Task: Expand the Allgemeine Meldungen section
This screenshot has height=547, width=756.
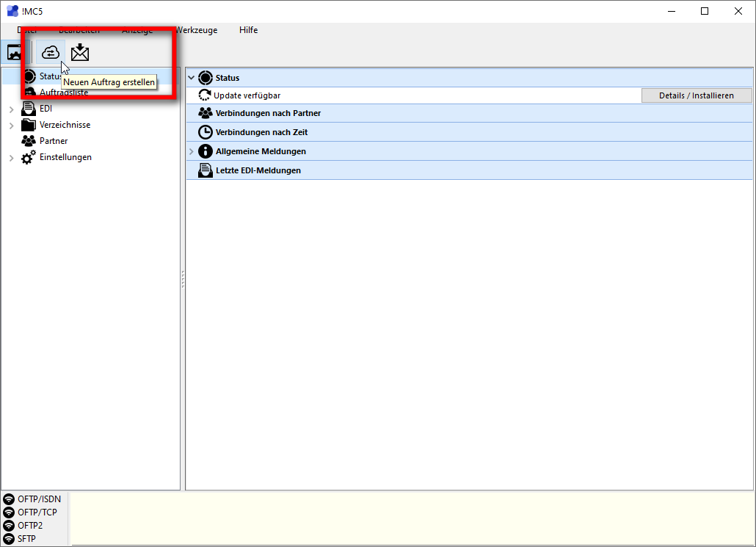Action: pyautogui.click(x=192, y=151)
